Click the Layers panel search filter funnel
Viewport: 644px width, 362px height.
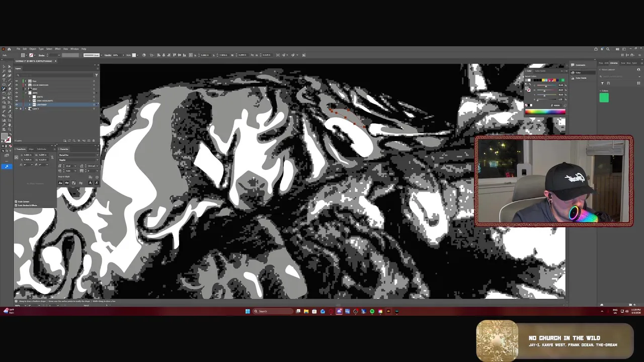coord(96,75)
